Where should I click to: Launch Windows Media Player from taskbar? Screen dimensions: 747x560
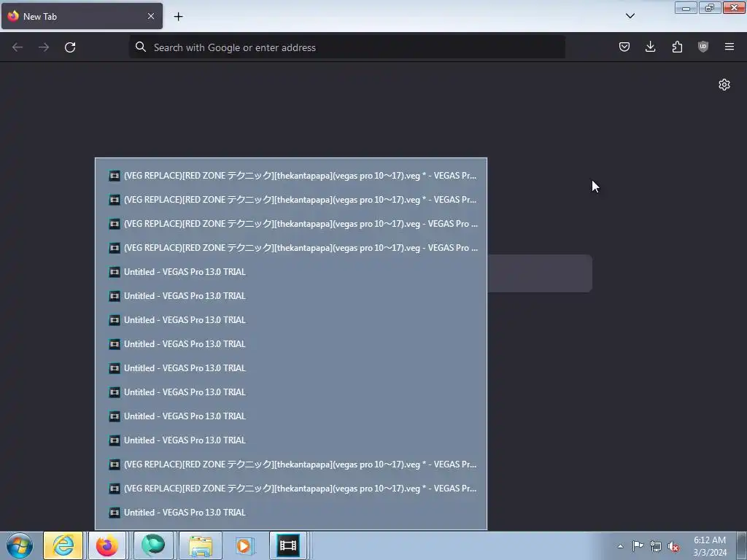tap(244, 545)
